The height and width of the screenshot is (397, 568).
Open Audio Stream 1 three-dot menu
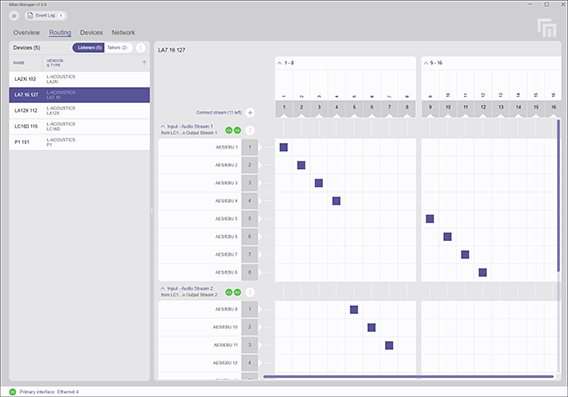point(250,130)
